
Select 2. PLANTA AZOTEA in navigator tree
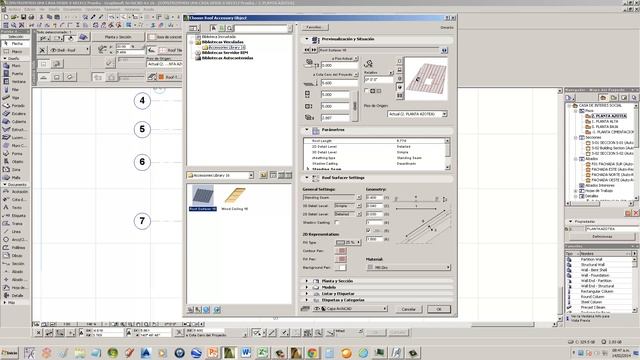point(609,116)
